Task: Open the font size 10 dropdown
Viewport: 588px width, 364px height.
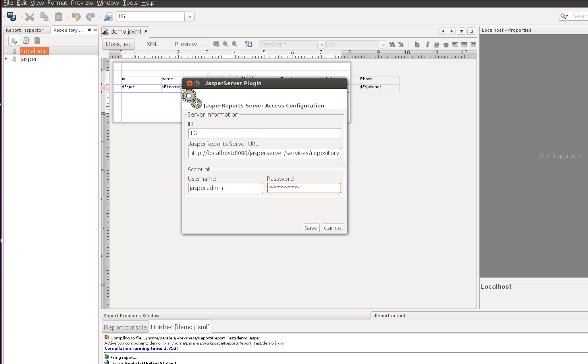Action: pyautogui.click(x=383, y=44)
